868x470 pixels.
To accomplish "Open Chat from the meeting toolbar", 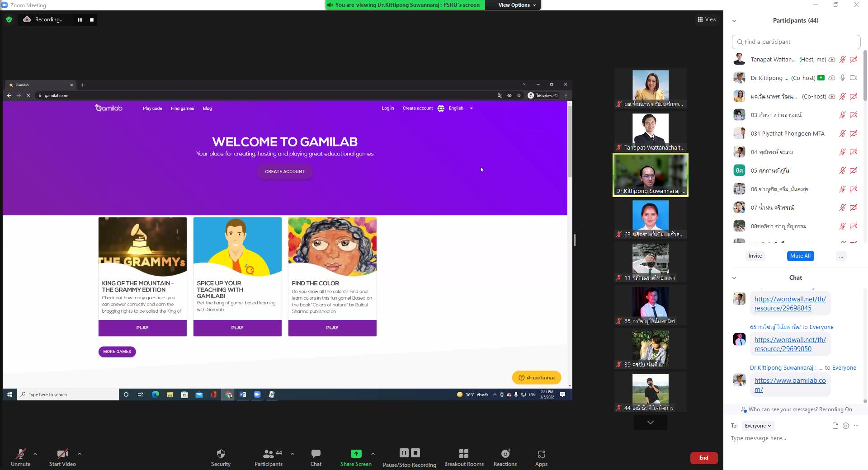I will [x=316, y=457].
